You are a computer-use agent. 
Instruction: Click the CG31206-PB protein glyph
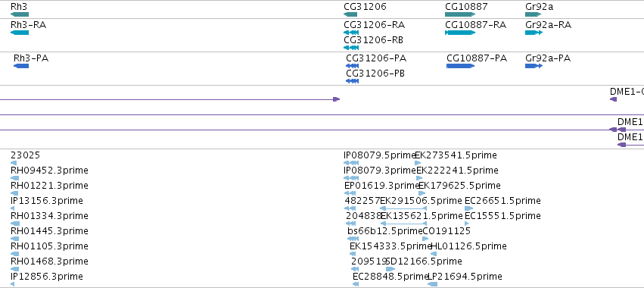[x=353, y=81]
